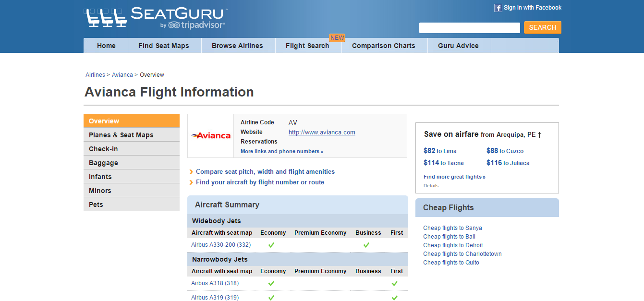The image size is (644, 301).
Task: Click the Widebody Jets heading
Action: click(x=217, y=221)
